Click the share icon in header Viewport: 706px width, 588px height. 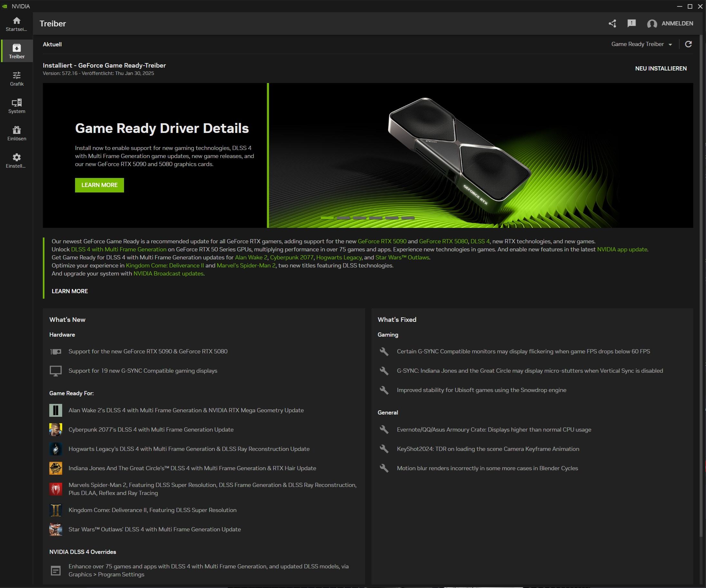[x=612, y=23]
